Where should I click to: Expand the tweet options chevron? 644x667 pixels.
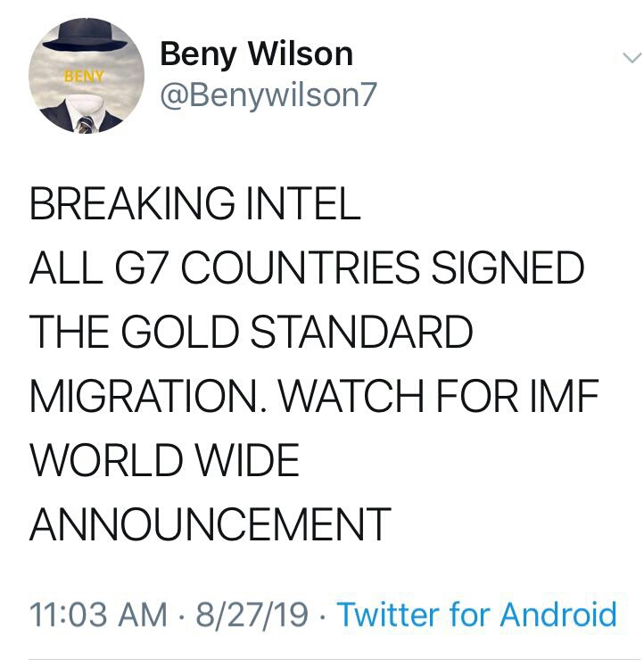click(x=631, y=58)
